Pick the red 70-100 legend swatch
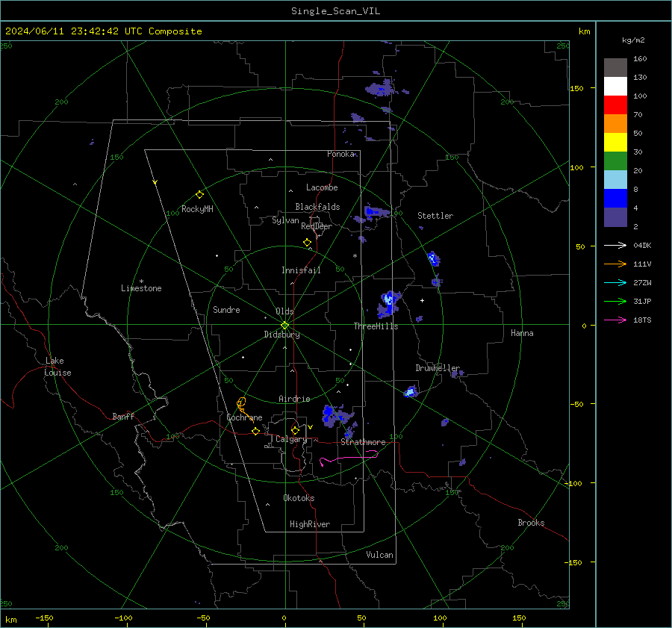This screenshot has height=628, width=672. [615, 105]
